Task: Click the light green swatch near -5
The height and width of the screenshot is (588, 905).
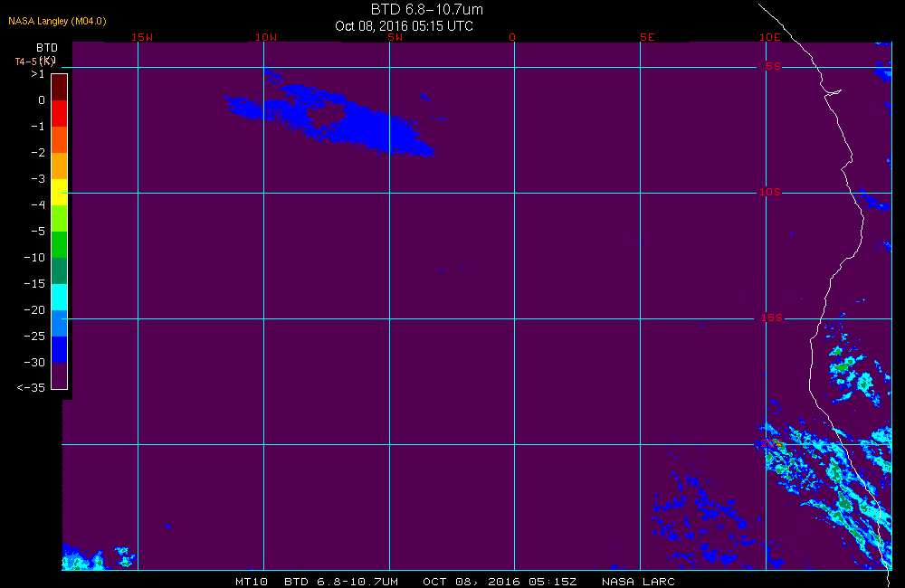Action: [60, 219]
